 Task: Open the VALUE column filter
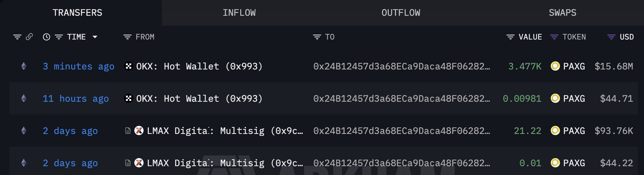pyautogui.click(x=510, y=37)
